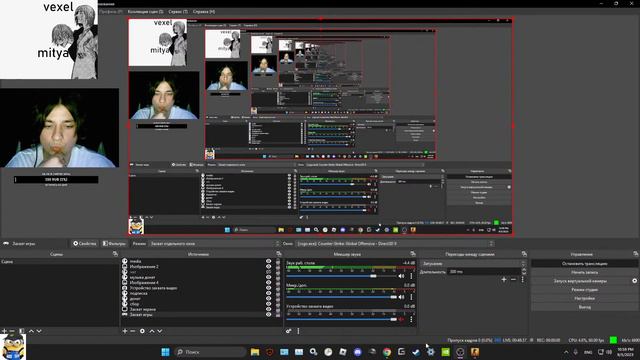640x360 pixels.
Task: Hide the media source with its eye icon
Action: 269,261
